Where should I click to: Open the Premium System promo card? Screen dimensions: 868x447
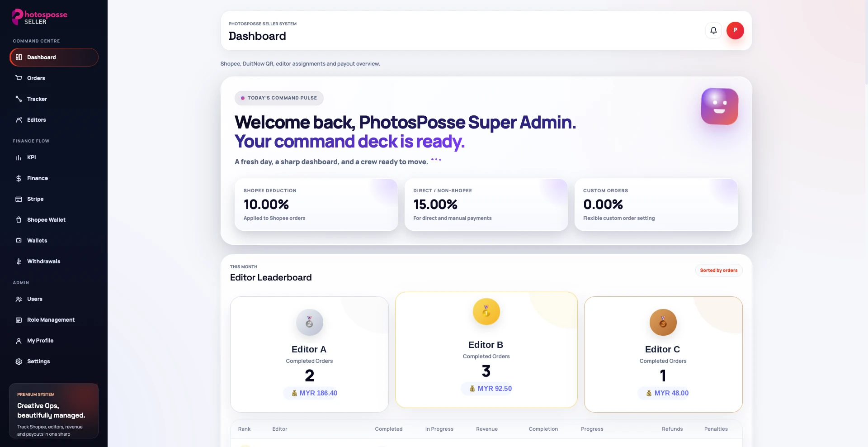coord(54,411)
